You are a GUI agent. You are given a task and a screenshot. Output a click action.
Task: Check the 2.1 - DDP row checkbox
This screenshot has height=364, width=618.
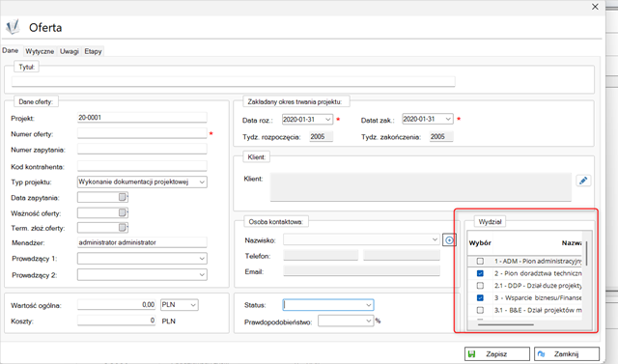(x=480, y=286)
